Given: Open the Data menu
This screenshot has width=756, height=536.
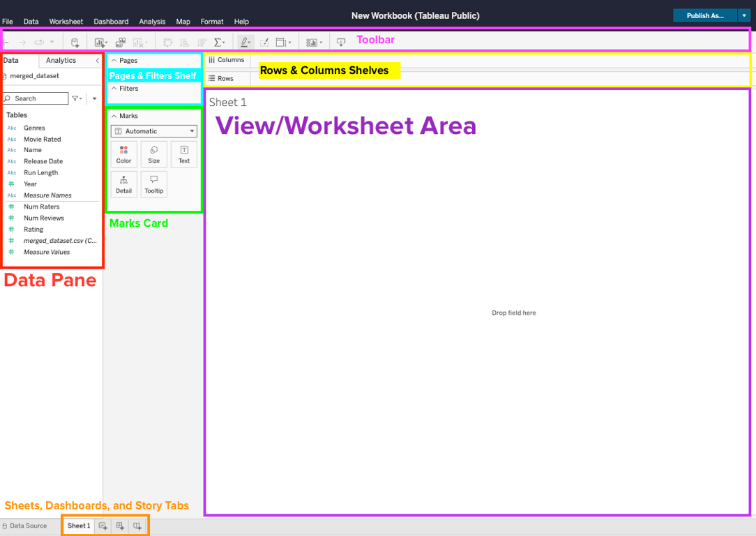Looking at the screenshot, I should pyautogui.click(x=31, y=22).
